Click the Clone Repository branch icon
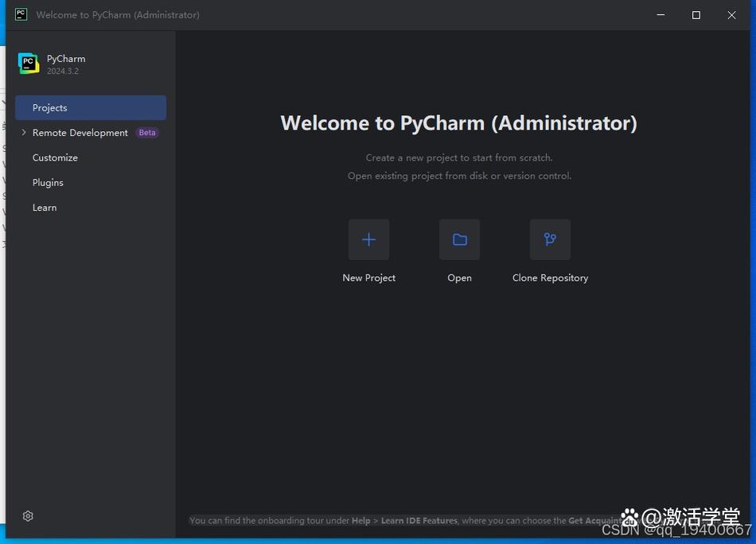This screenshot has width=756, height=544. pos(550,239)
